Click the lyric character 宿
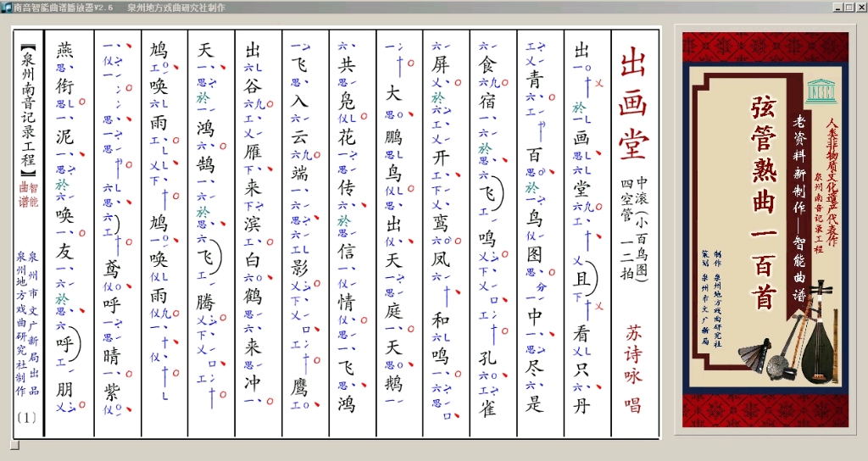This screenshot has height=461, width=868. (x=487, y=101)
